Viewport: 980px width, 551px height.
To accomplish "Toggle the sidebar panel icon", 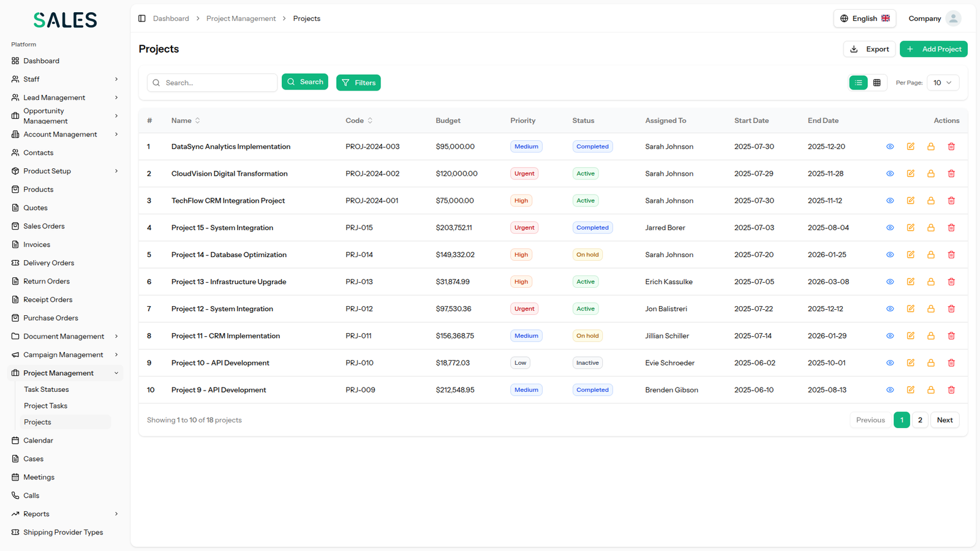I will [142, 18].
